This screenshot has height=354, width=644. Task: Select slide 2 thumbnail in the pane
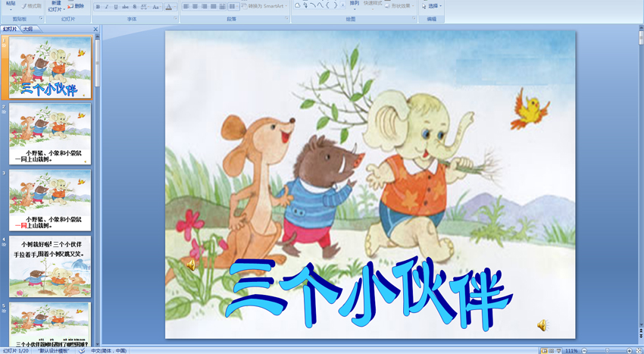coord(50,133)
